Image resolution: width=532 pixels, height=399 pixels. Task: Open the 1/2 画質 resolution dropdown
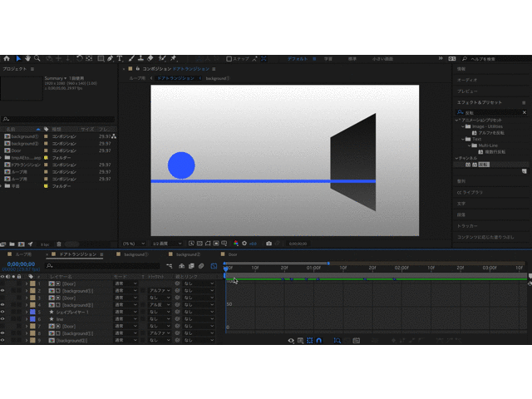[x=166, y=244]
